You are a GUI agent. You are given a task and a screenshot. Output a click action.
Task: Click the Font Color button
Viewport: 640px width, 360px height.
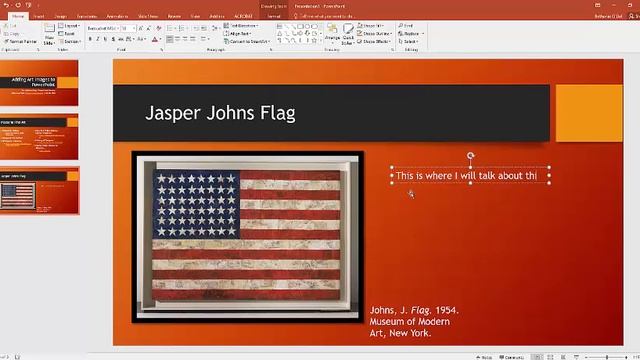pos(155,39)
